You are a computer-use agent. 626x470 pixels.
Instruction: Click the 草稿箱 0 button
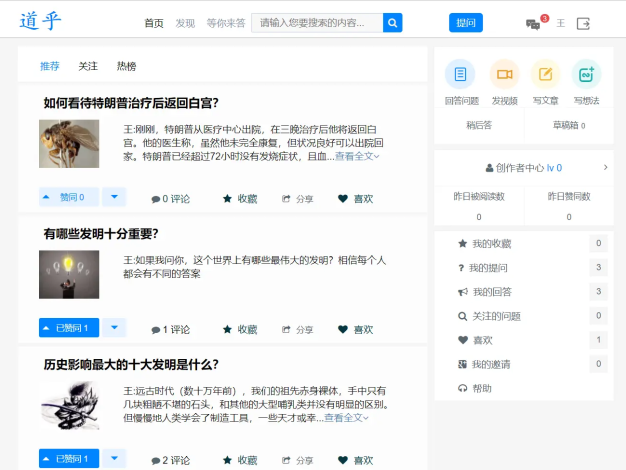[x=569, y=125]
